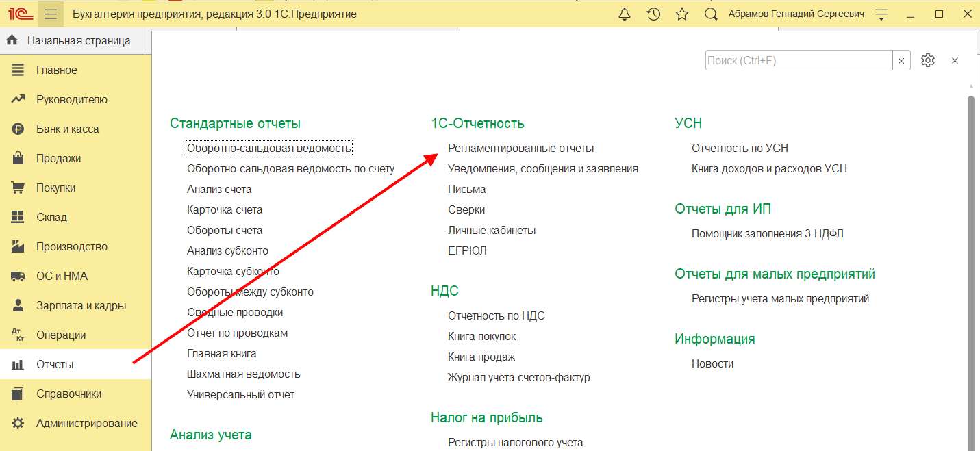The image size is (980, 451).
Task: Open Регистры учета малых предприятий
Action: click(x=781, y=298)
